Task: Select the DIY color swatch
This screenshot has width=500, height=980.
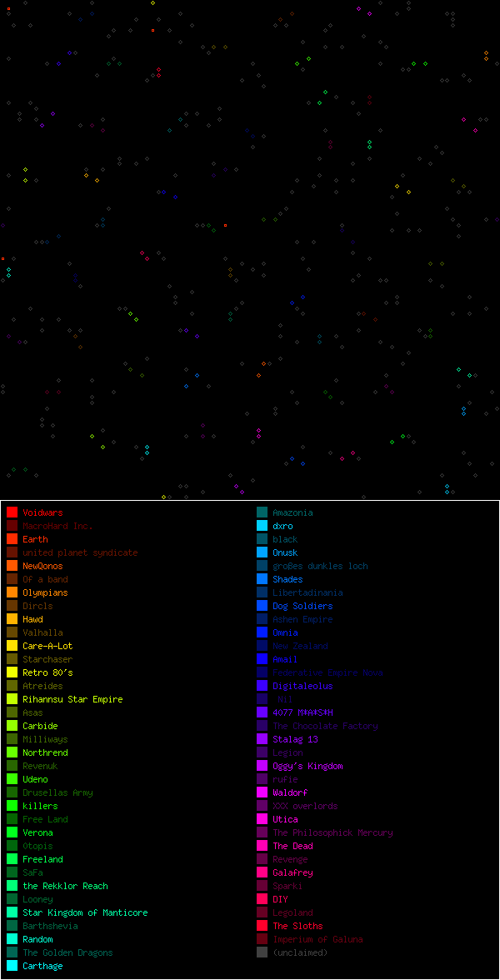Action: [x=262, y=899]
